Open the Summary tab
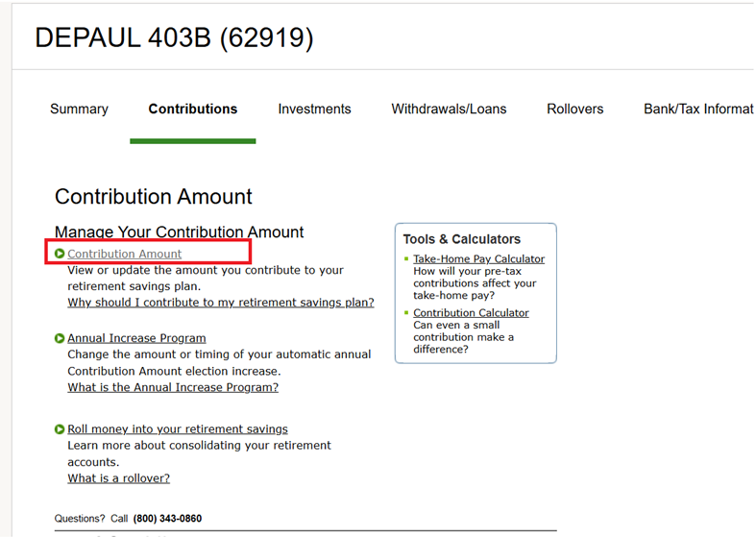 coord(79,110)
